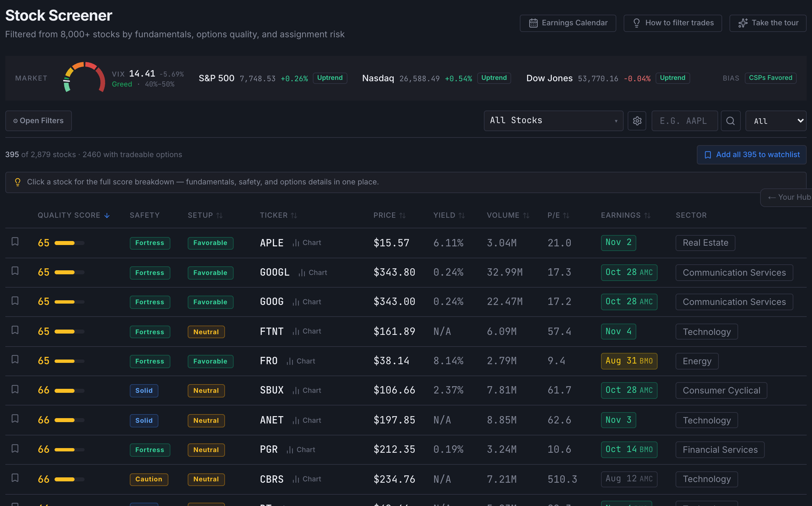Click SBUX quality score bar
Screen dimensions: 812x506
click(x=69, y=391)
